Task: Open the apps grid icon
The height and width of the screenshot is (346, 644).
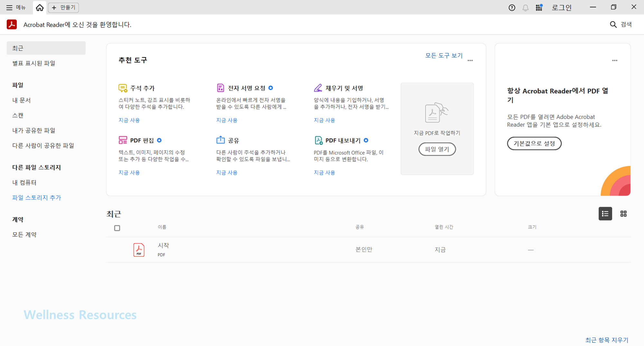Action: (x=539, y=7)
